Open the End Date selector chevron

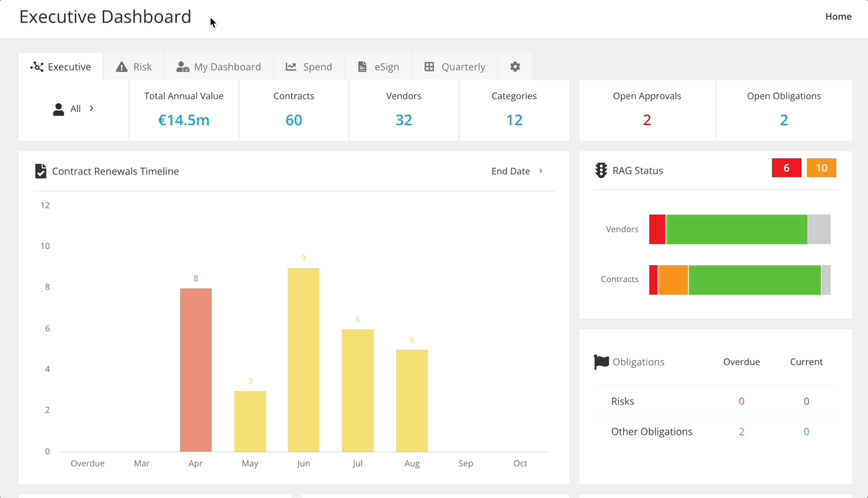click(x=541, y=171)
